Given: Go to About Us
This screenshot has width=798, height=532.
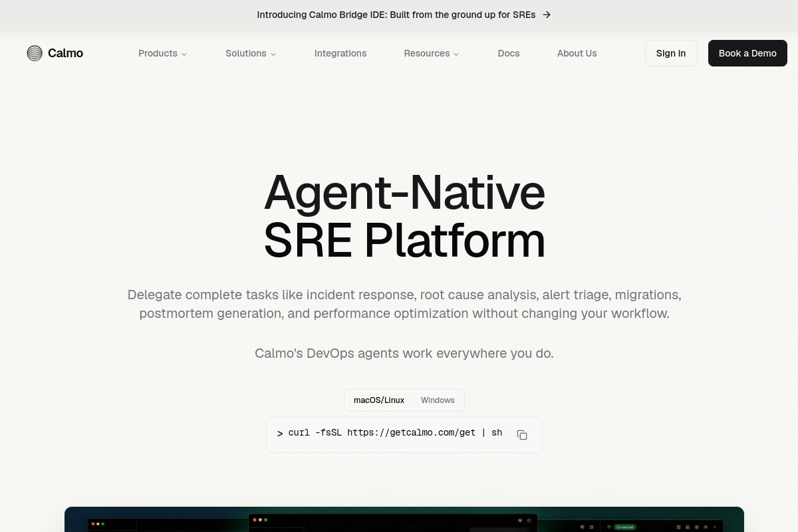Looking at the screenshot, I should coord(577,53).
